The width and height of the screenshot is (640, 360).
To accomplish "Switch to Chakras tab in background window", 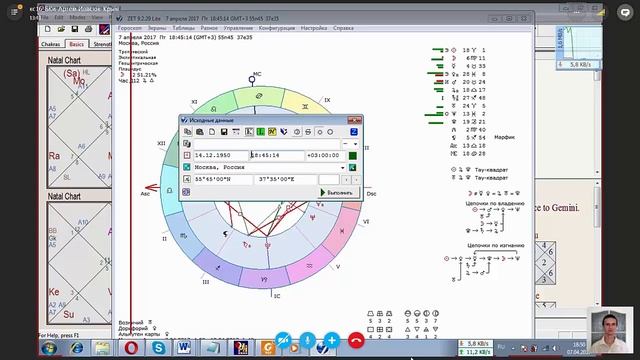I will point(51,44).
